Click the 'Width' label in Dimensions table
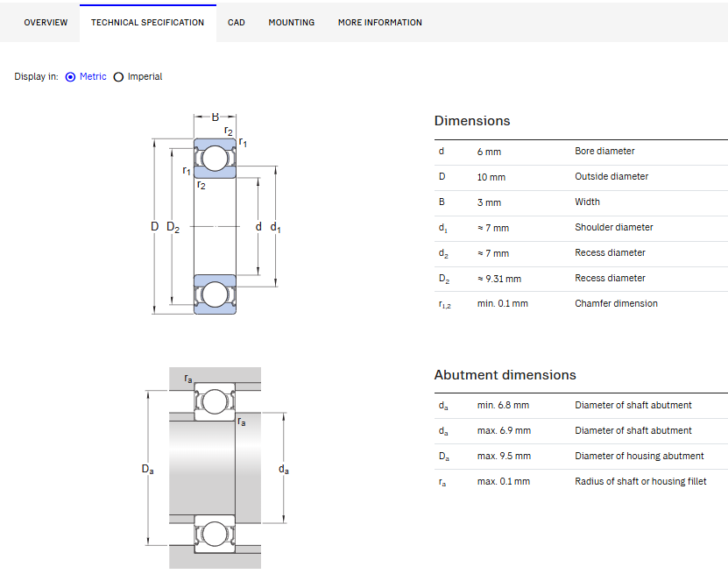 point(587,202)
